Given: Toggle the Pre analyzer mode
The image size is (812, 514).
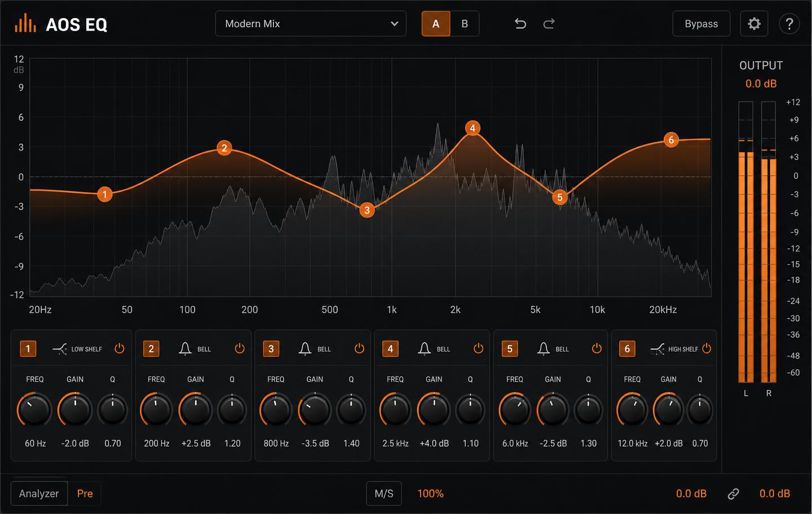Looking at the screenshot, I should tap(85, 494).
